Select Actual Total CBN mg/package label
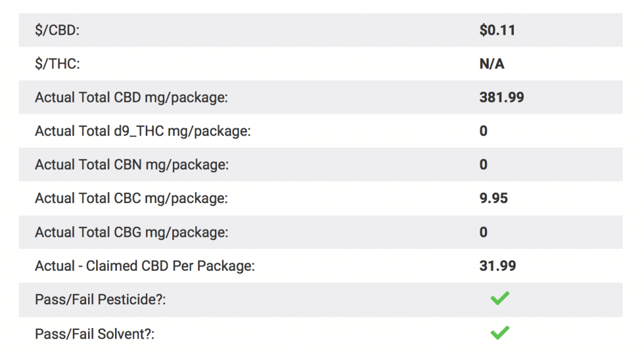644x355 pixels. (132, 165)
